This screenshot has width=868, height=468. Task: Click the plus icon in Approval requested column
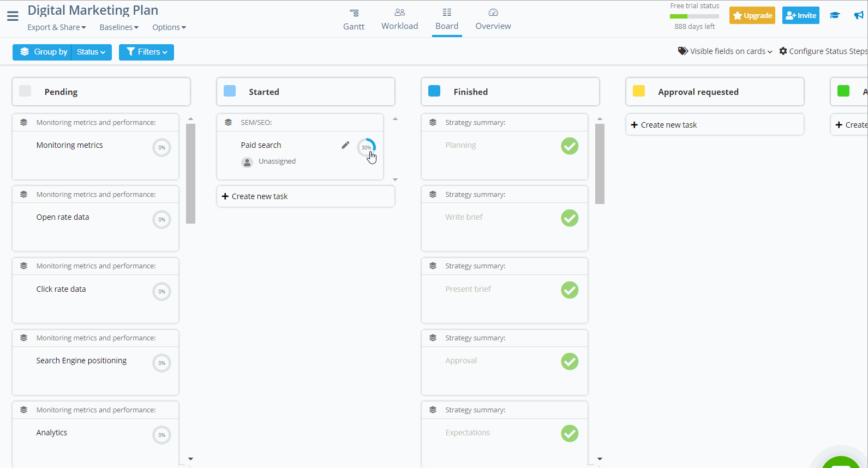click(634, 125)
